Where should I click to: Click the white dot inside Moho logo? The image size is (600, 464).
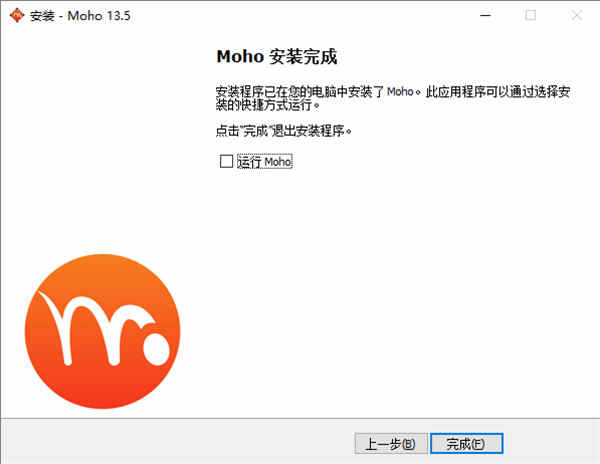point(156,349)
